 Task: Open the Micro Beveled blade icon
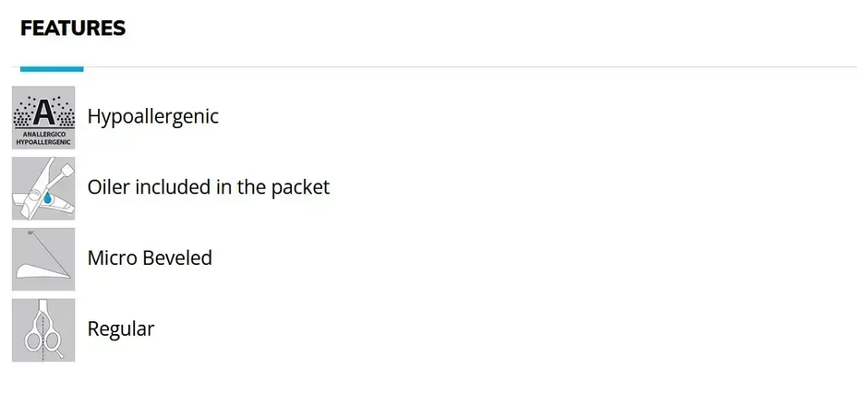tap(43, 259)
